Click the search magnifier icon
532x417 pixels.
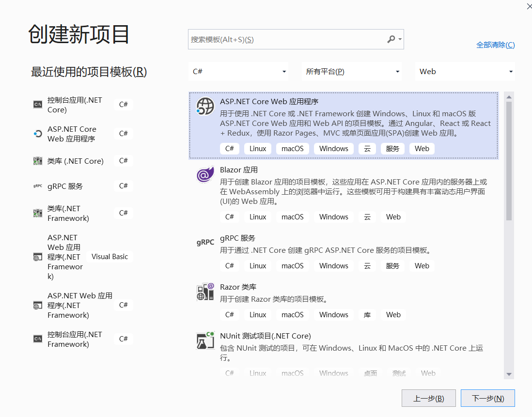coord(391,39)
